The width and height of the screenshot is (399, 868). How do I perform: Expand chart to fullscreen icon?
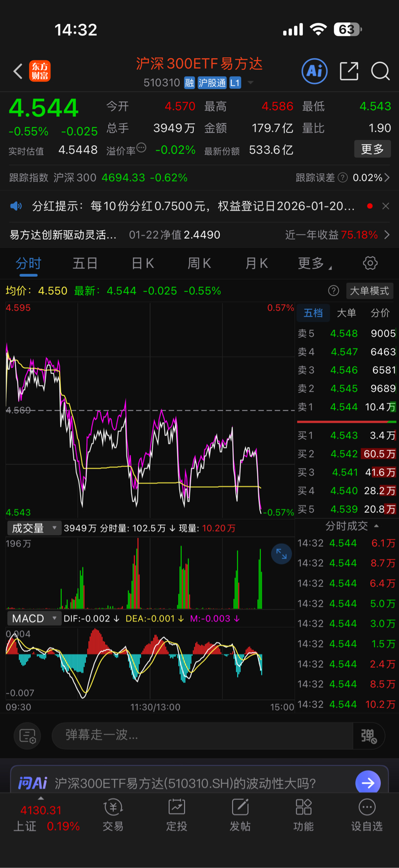pos(282,554)
